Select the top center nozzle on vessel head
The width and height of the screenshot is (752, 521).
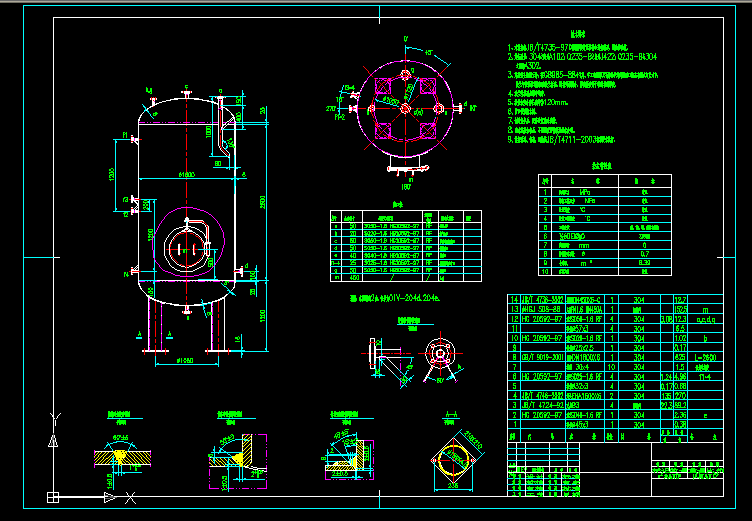coord(185,93)
